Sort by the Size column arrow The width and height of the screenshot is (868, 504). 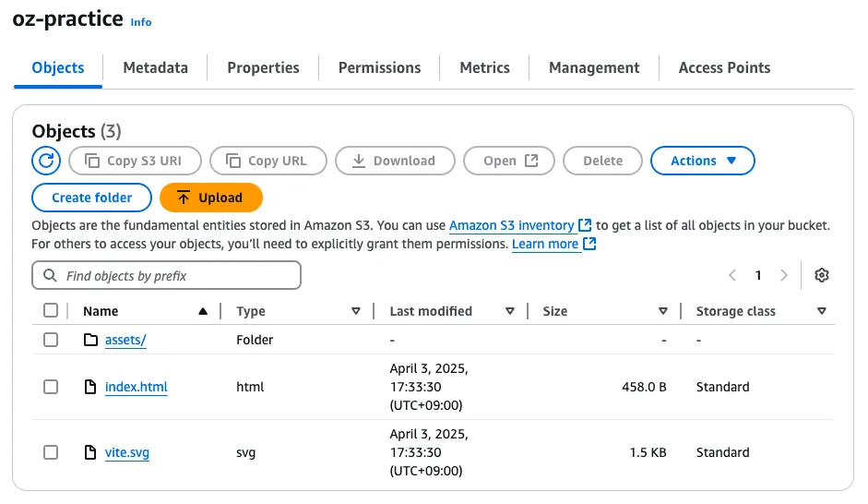pos(662,311)
